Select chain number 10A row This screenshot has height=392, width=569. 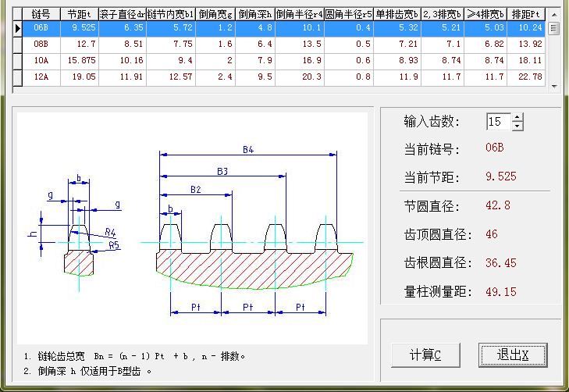coord(283,61)
